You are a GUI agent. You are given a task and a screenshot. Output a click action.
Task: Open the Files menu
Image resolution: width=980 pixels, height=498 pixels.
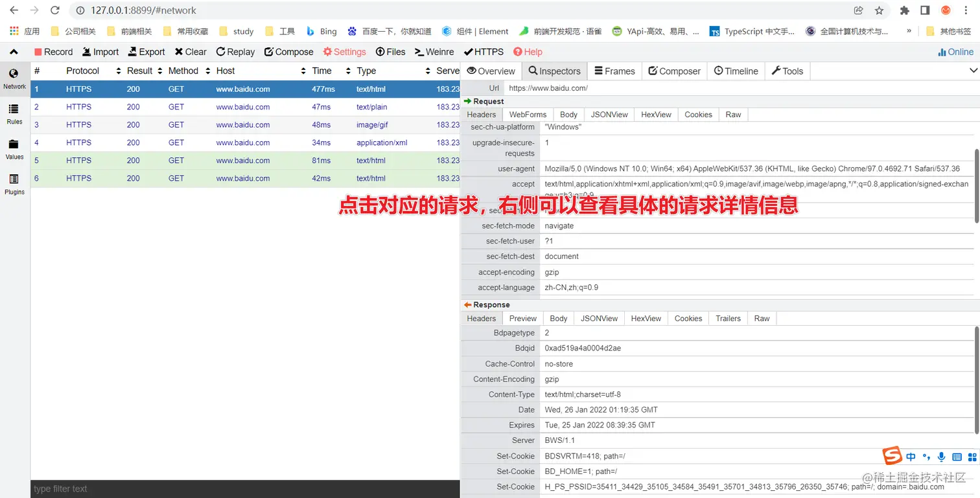(390, 52)
